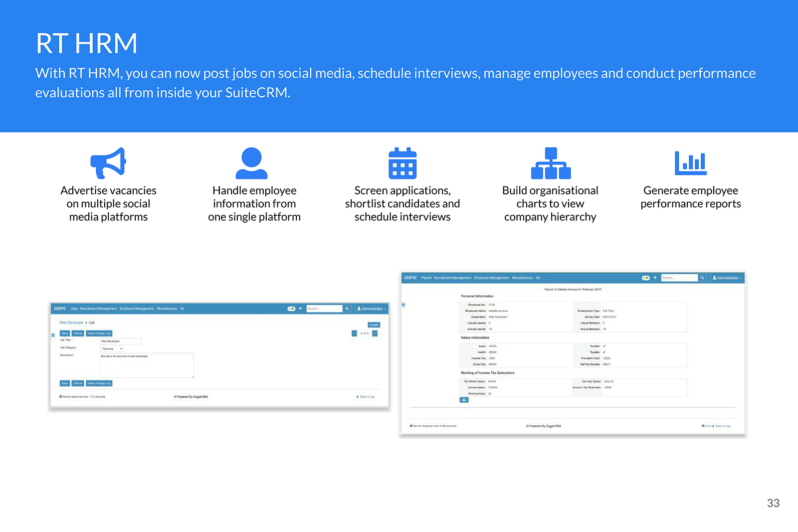Click the slide number 33
The height and width of the screenshot is (532, 798).
tap(773, 503)
